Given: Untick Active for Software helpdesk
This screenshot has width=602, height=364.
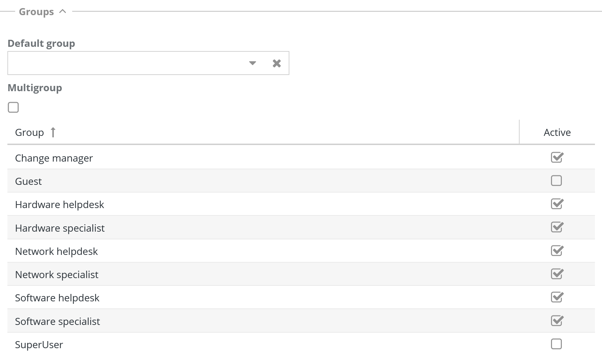Looking at the screenshot, I should [557, 297].
